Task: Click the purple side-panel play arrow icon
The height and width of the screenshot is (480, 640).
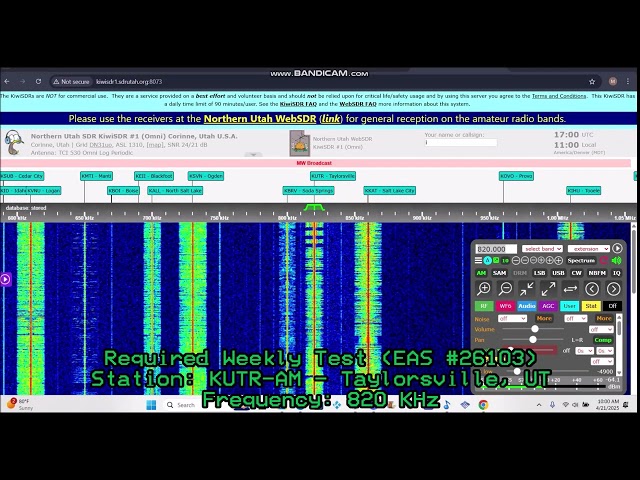Action: [5, 279]
